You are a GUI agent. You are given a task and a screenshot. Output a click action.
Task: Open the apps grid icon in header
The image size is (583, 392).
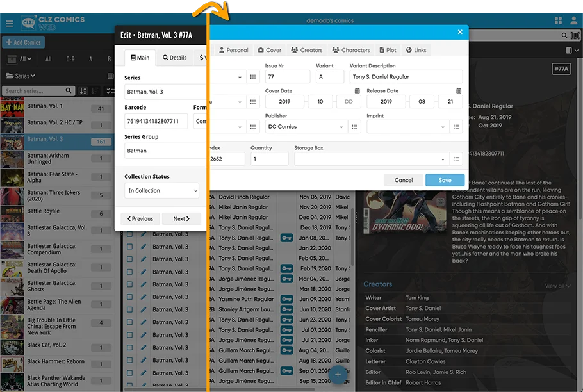coord(558,20)
